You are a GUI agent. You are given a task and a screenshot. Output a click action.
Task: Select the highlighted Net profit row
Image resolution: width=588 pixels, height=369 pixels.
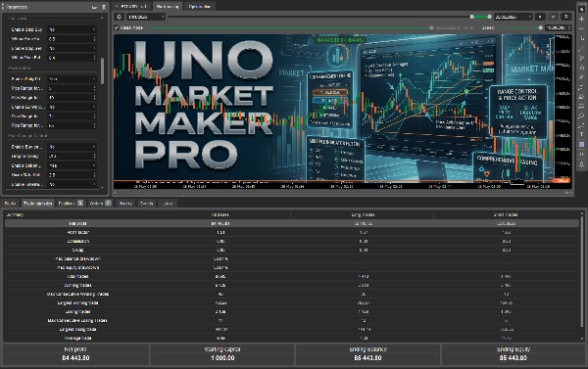point(292,223)
